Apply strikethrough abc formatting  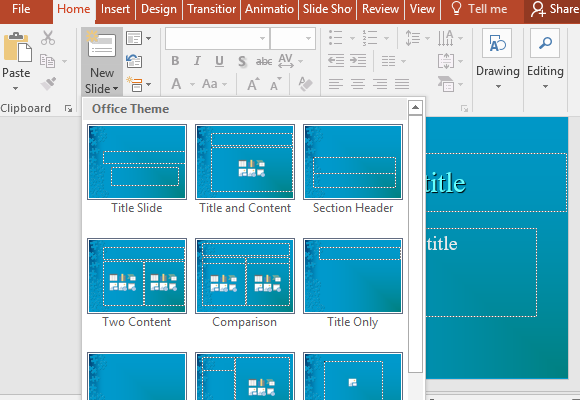coord(264,61)
